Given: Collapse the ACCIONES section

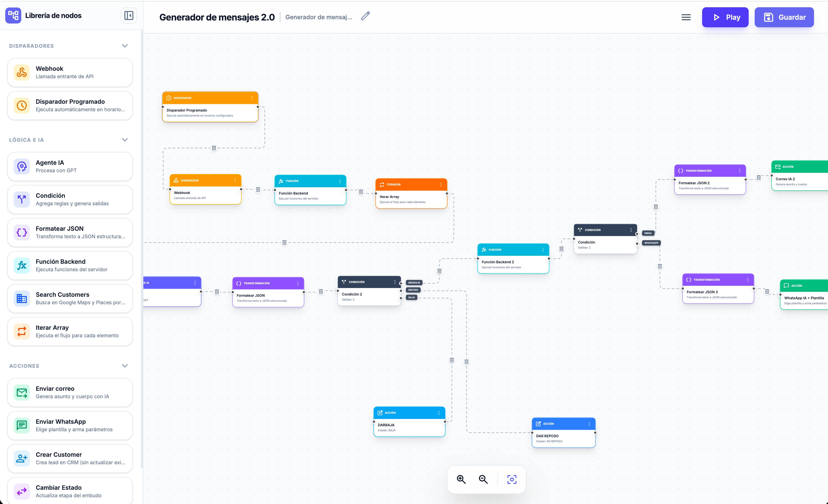Looking at the screenshot, I should 125,366.
